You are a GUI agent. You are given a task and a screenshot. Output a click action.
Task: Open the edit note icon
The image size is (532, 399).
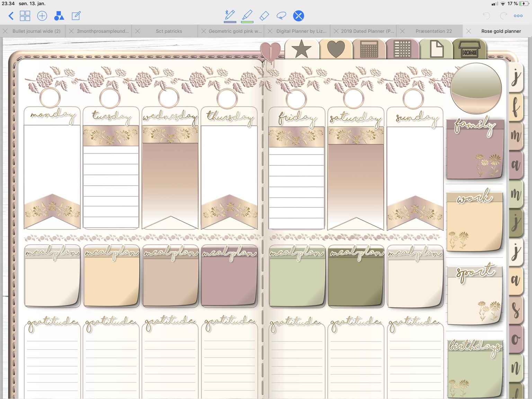coord(76,16)
